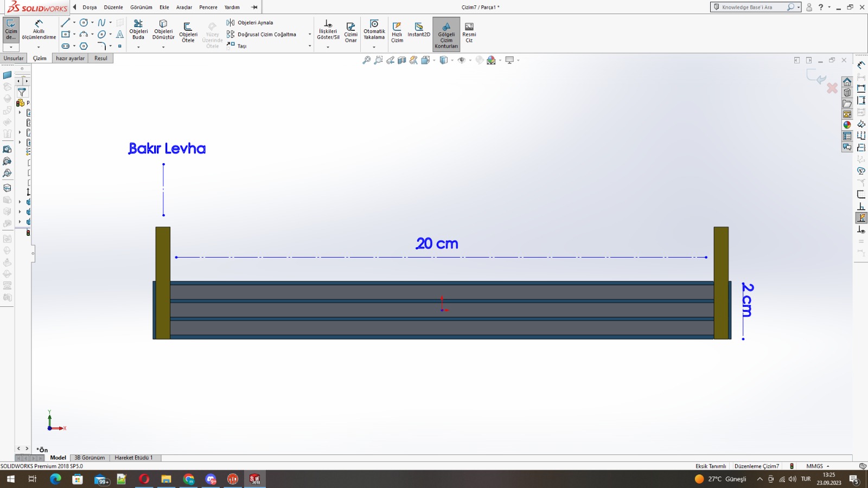Open Microsoft Edge from taskbar
Image resolution: width=868 pixels, height=488 pixels.
(55, 479)
